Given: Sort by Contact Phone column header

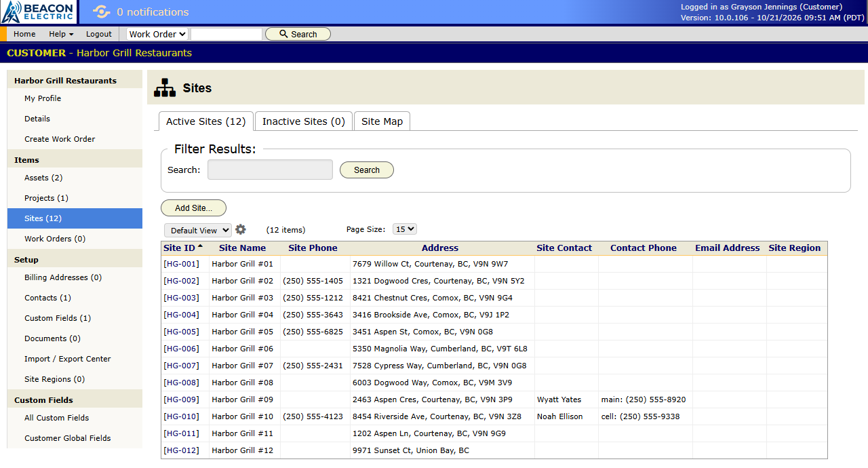Looking at the screenshot, I should point(644,248).
